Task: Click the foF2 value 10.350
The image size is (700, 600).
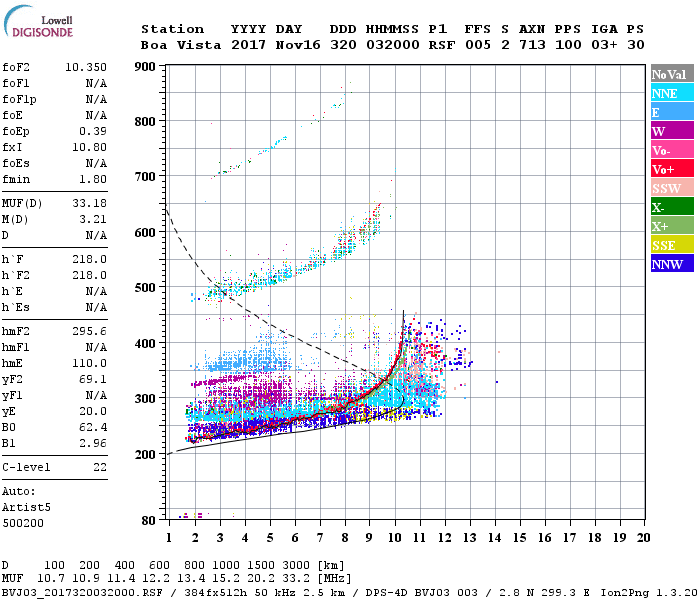Action: [x=86, y=67]
